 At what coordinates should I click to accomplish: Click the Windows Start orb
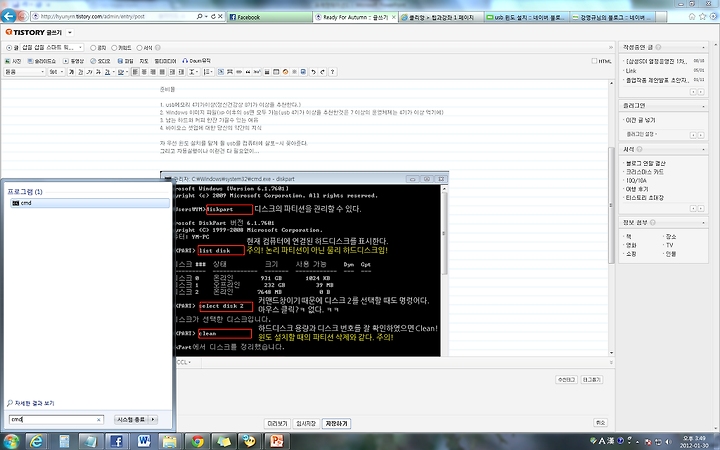10,441
